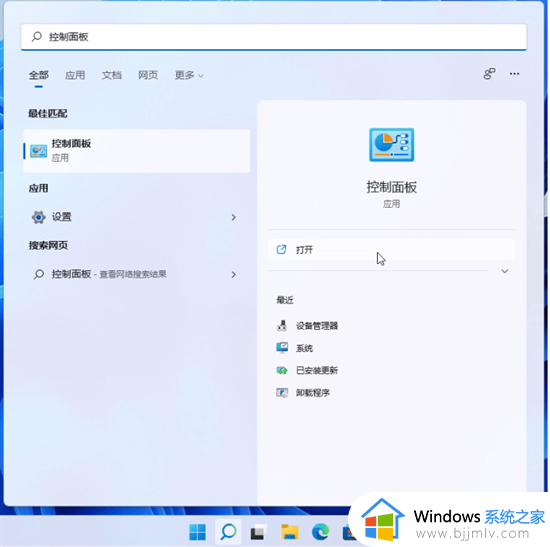Click the 控制面板 icon in best match
Viewport: 550px width, 547px height.
point(39,151)
